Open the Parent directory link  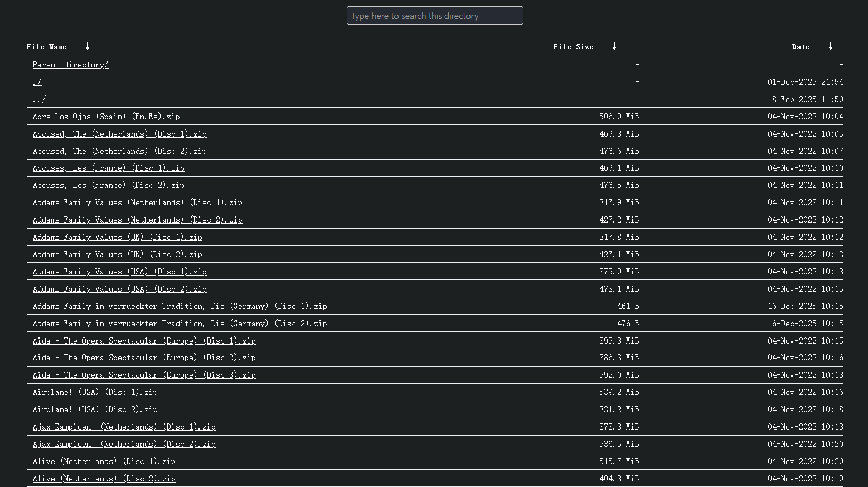pyautogui.click(x=70, y=65)
